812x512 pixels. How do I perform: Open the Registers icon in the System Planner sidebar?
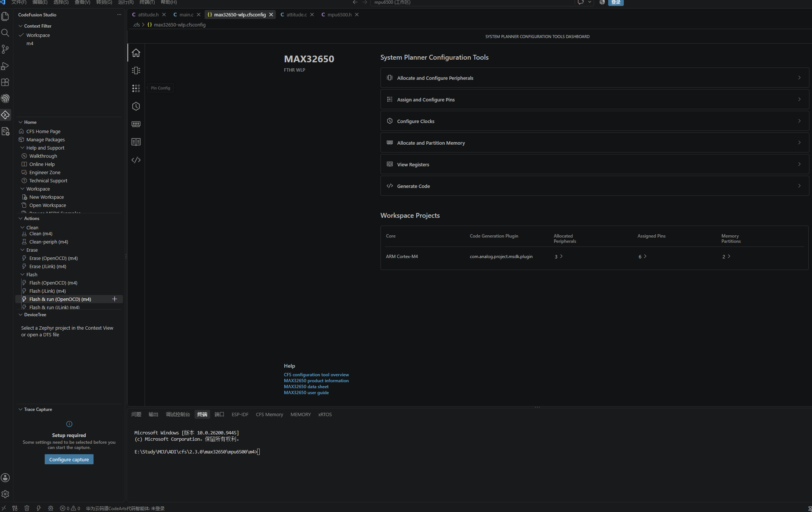[x=136, y=142]
